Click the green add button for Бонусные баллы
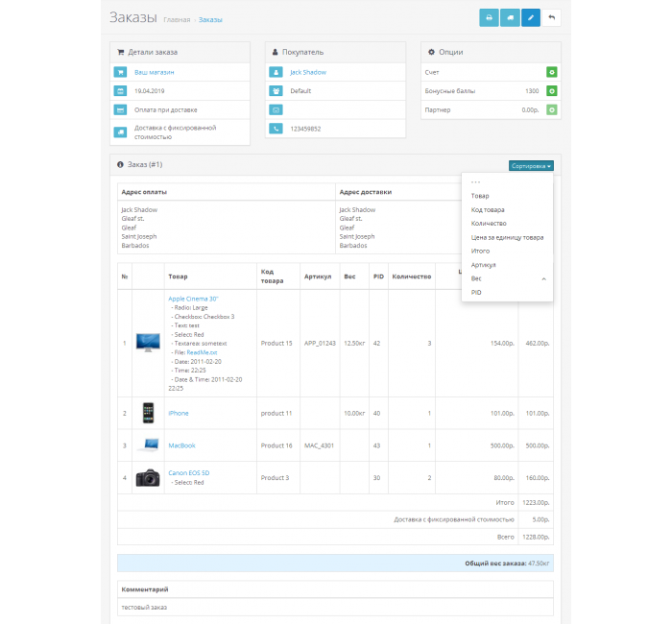Viewport: 672px width, 624px height. point(552,91)
